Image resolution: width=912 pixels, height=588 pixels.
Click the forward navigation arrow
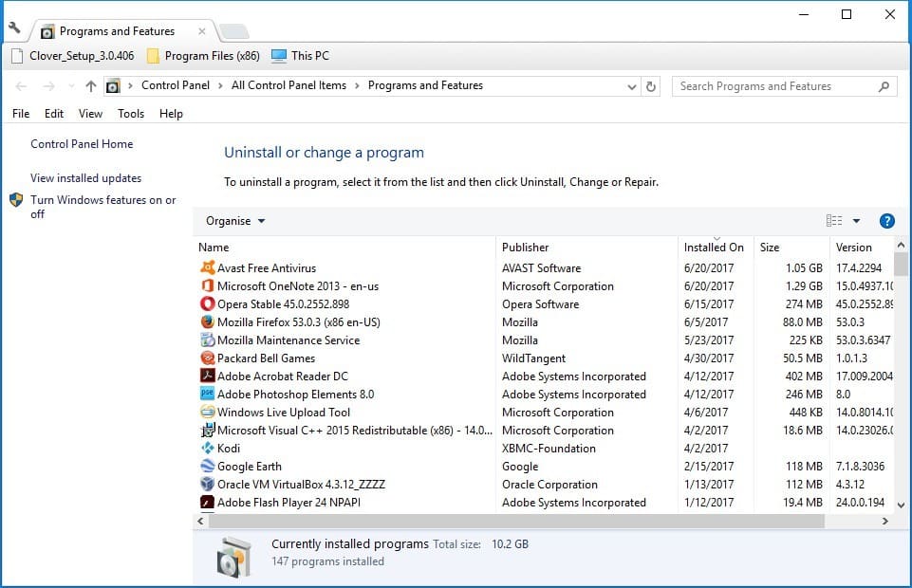49,86
